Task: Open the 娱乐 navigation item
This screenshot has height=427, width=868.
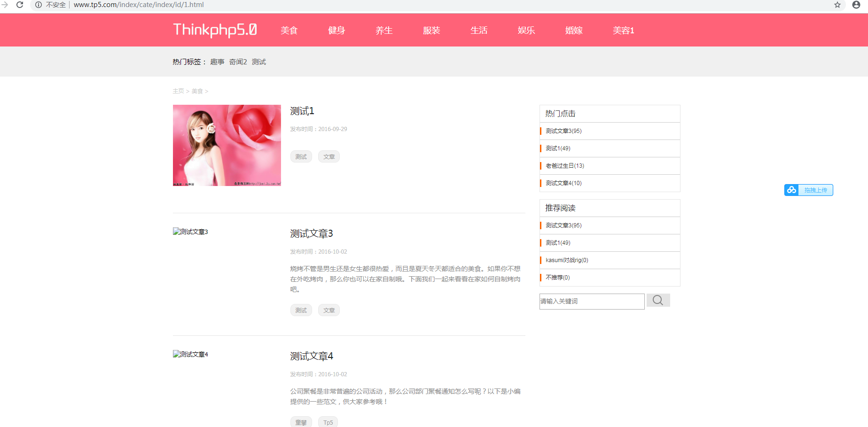Action: [x=526, y=30]
